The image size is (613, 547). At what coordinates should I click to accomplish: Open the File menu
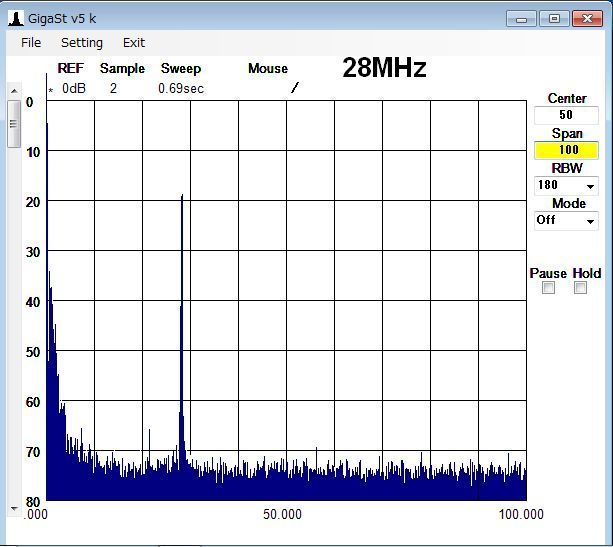[x=31, y=43]
